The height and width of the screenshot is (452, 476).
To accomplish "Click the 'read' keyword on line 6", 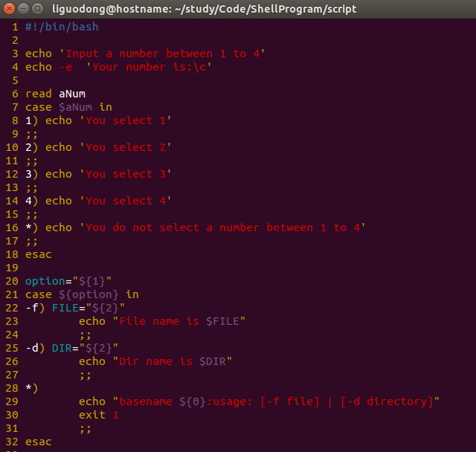I will coord(39,94).
